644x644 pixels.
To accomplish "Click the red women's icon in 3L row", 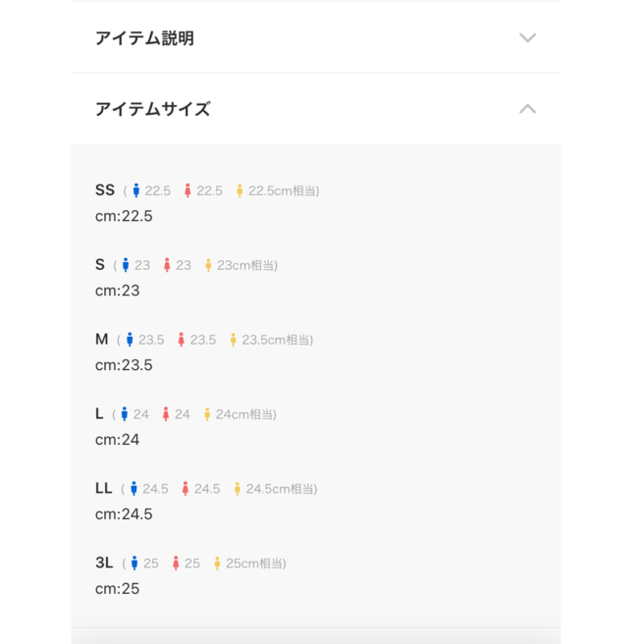I will pos(176,563).
